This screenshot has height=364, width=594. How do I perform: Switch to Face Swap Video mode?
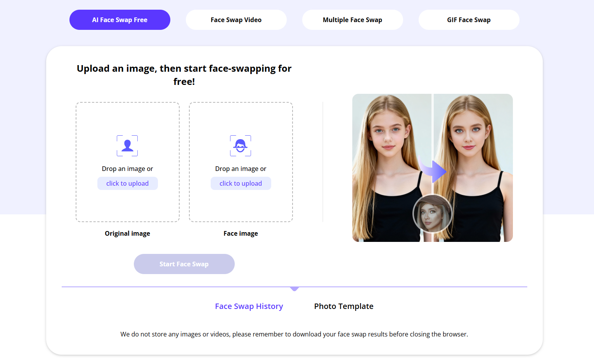tap(236, 19)
